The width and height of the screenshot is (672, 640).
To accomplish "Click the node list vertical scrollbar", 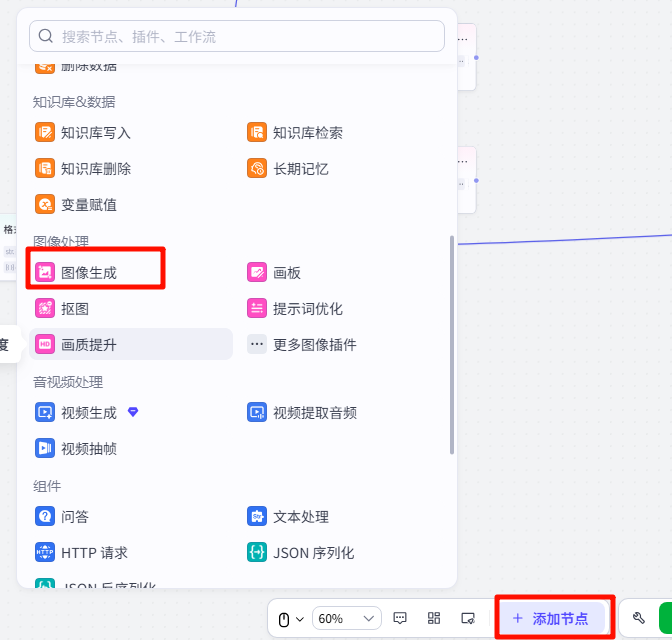I will coord(452,345).
